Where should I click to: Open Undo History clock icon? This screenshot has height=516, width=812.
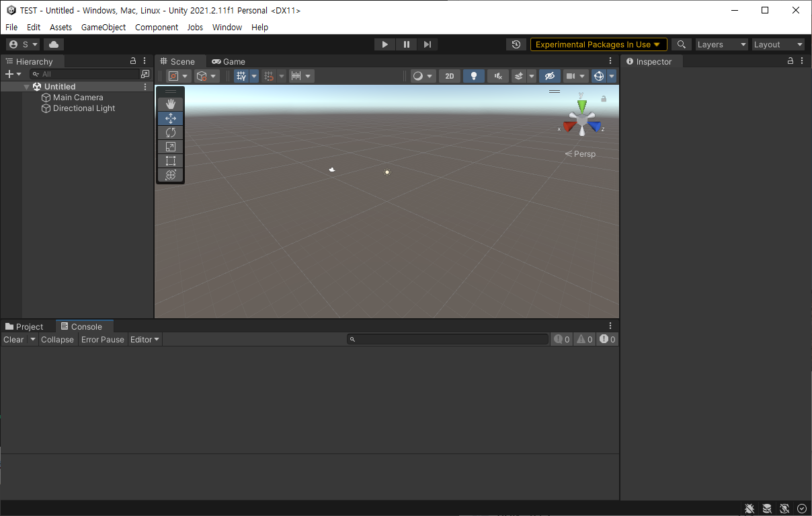click(516, 44)
